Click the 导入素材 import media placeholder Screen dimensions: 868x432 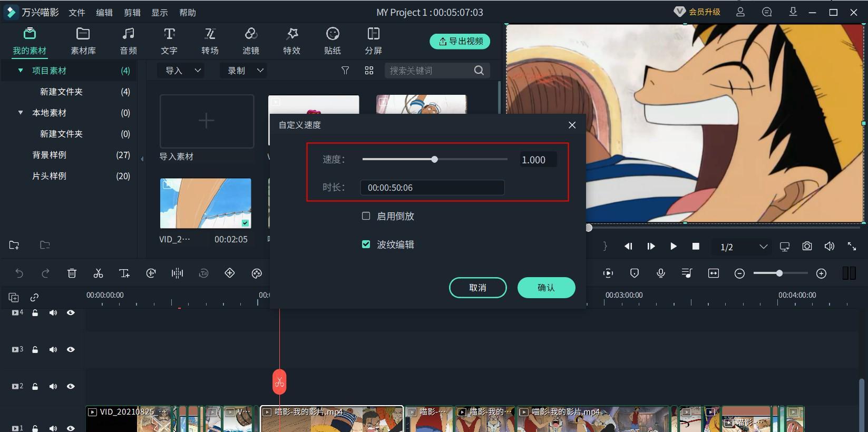207,121
